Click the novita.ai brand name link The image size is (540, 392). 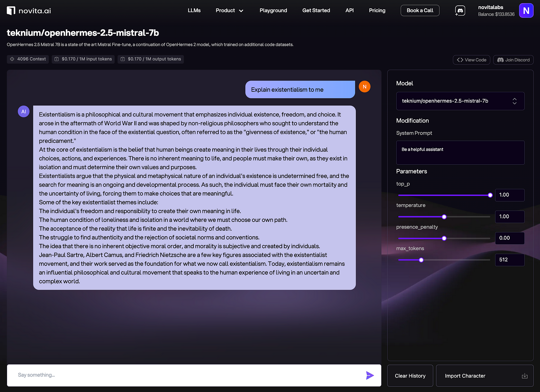[35, 11]
